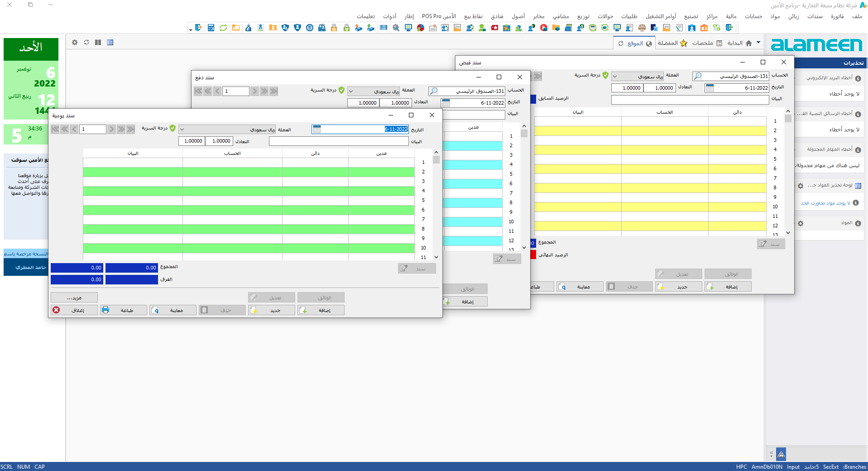Screen dimensions: 868x471
Task: Switch to ملخصات tab
Action: coord(707,43)
